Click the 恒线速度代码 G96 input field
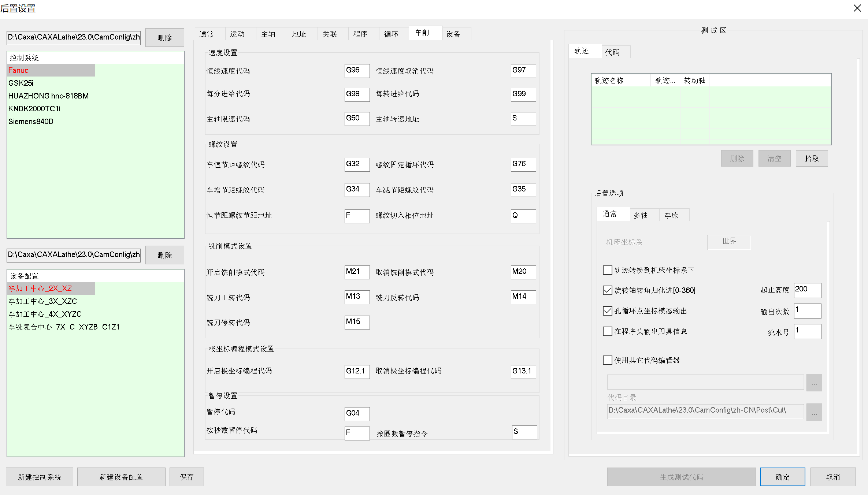The height and width of the screenshot is (495, 868). (x=357, y=70)
